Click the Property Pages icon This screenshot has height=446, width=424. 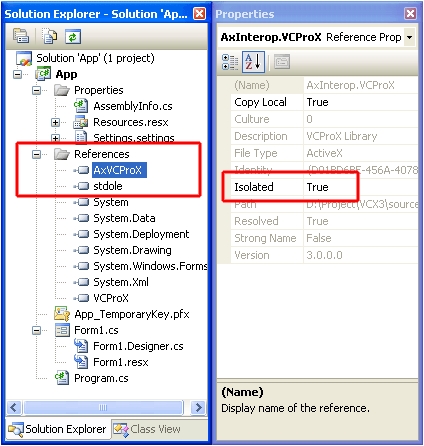(282, 62)
